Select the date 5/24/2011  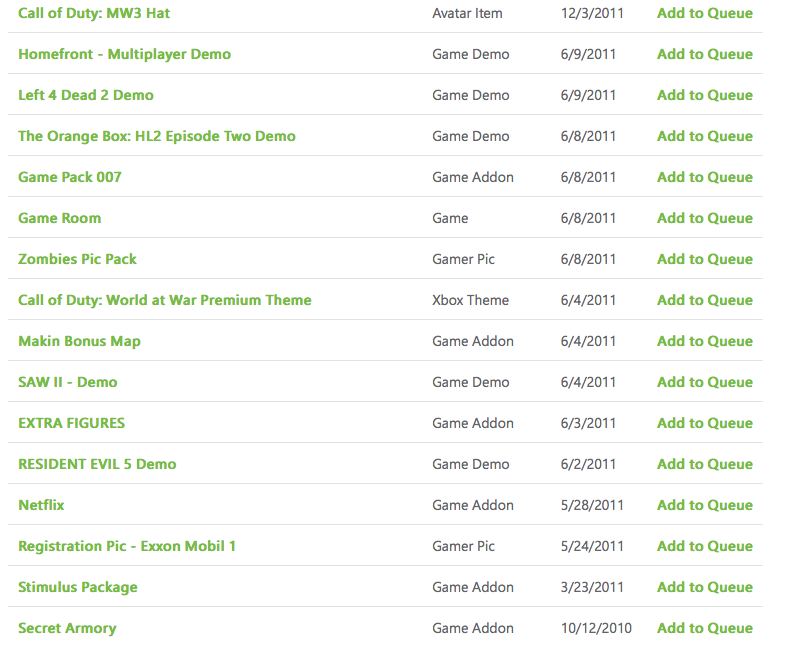(x=592, y=546)
